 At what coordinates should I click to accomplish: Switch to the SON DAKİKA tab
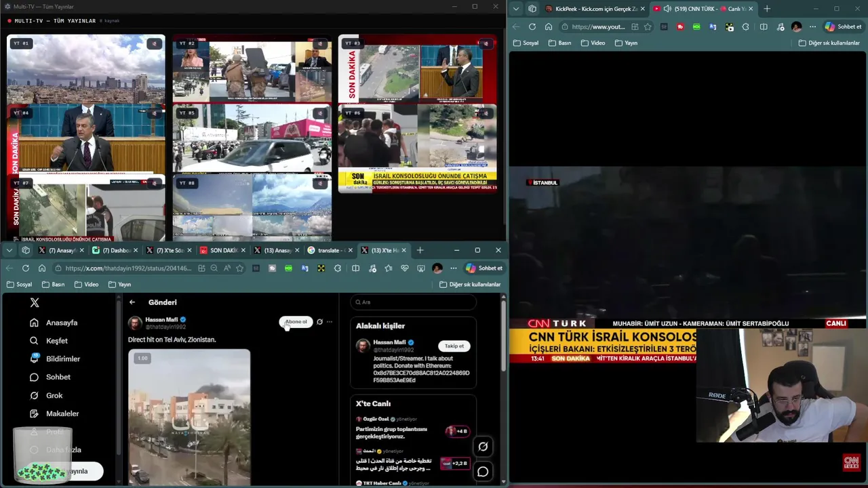223,250
